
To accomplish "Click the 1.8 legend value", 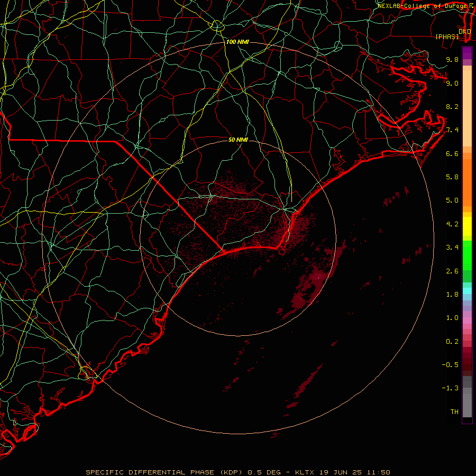I will point(452,295).
